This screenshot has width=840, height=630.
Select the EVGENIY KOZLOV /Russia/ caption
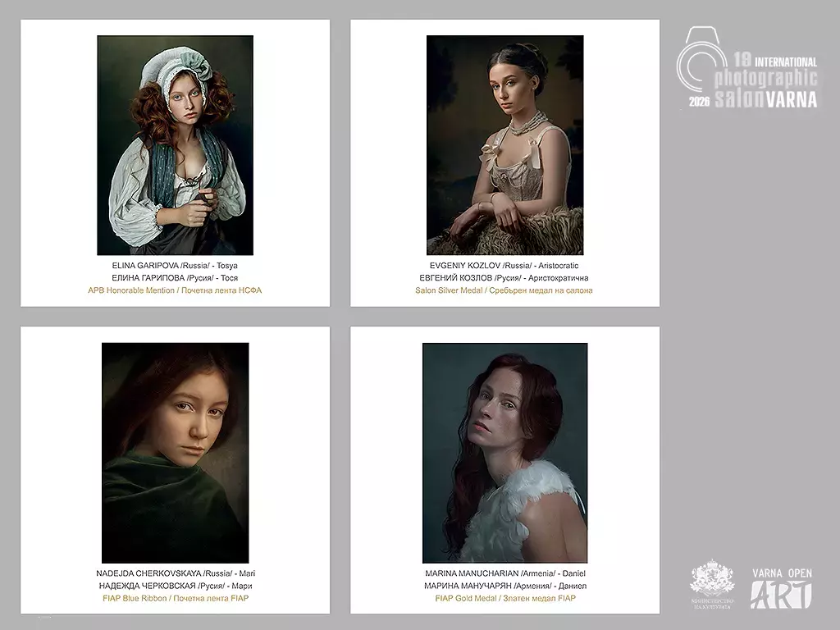504,265
